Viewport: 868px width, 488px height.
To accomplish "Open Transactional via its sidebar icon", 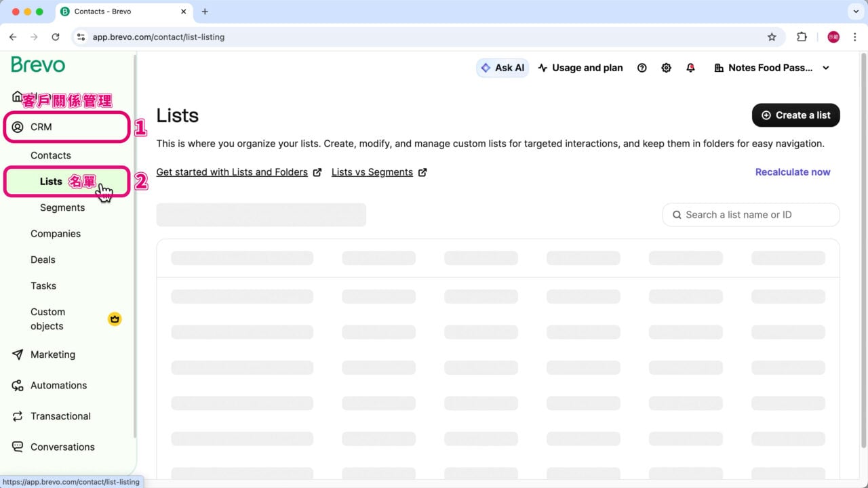I will (16, 415).
